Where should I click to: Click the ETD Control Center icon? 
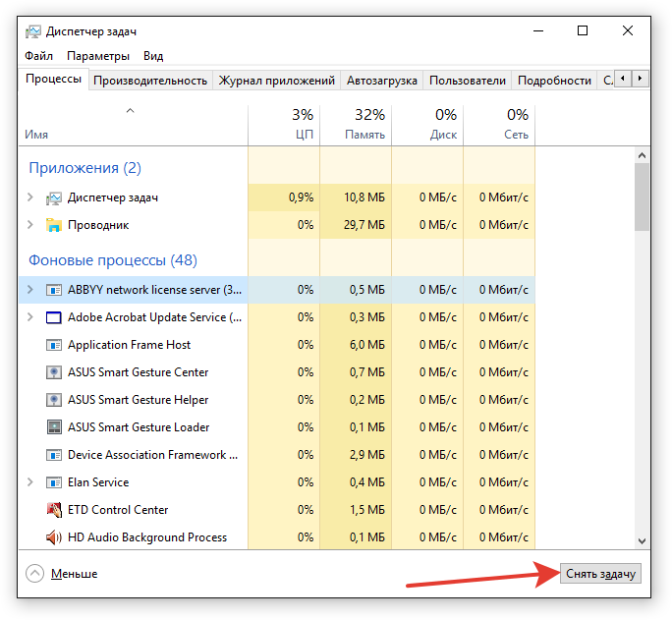[54, 510]
